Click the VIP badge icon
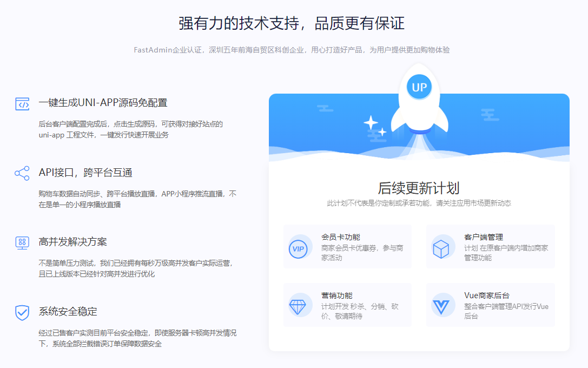Screen dimensions: 588x368 [x=298, y=248]
